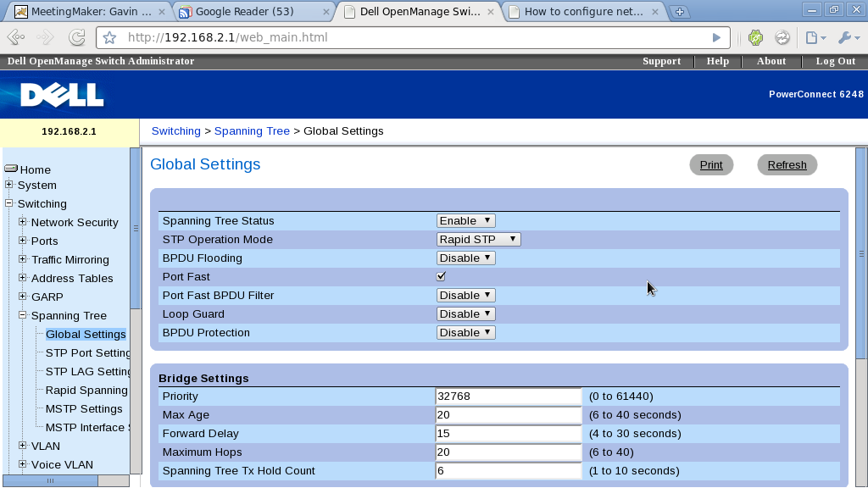Viewport: 868px width, 488px height.
Task: Expand the System tree node
Action: tap(8, 184)
